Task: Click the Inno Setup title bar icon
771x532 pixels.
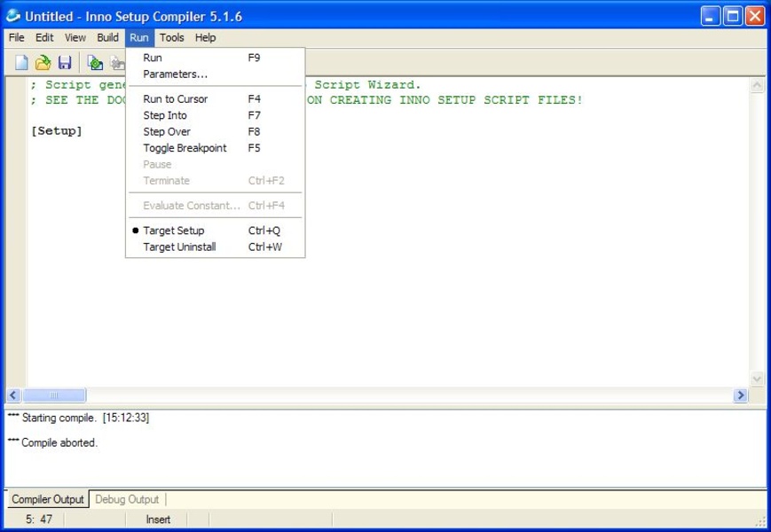Action: coord(13,16)
